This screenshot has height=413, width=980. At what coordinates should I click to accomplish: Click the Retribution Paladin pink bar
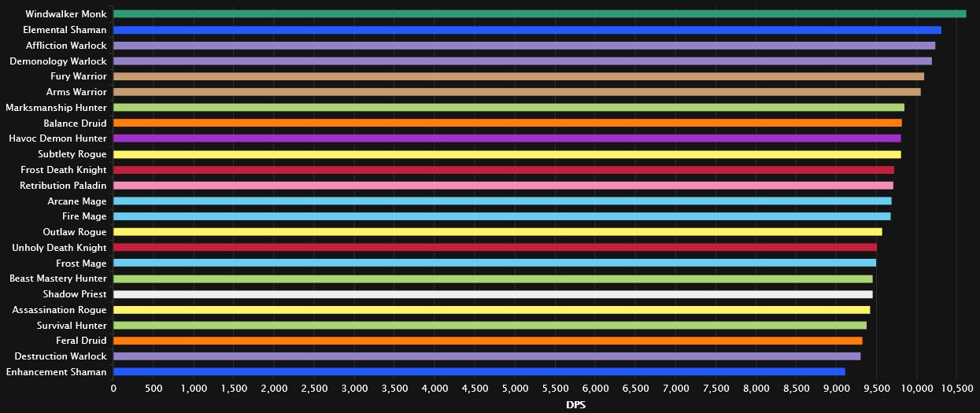pyautogui.click(x=503, y=186)
